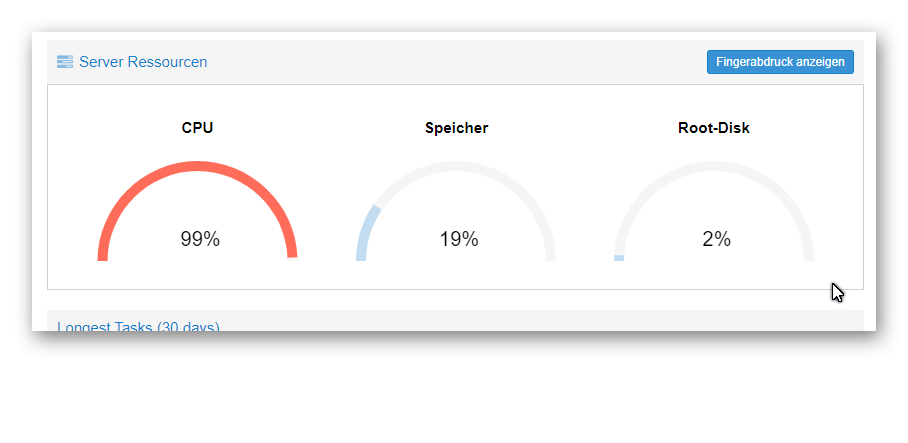The image size is (908, 443).
Task: Click empty area of Server Ressourcen header bar
Action: 456,62
